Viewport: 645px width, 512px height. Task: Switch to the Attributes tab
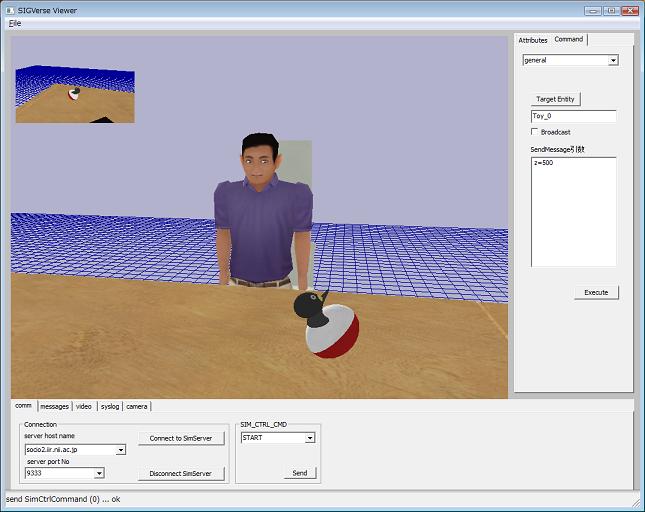point(532,40)
